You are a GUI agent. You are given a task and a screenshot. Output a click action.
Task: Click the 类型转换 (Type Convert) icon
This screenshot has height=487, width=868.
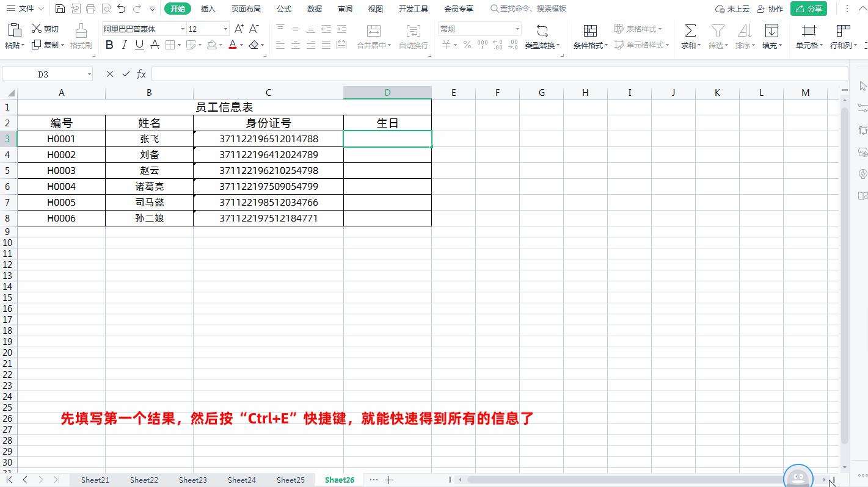click(542, 37)
